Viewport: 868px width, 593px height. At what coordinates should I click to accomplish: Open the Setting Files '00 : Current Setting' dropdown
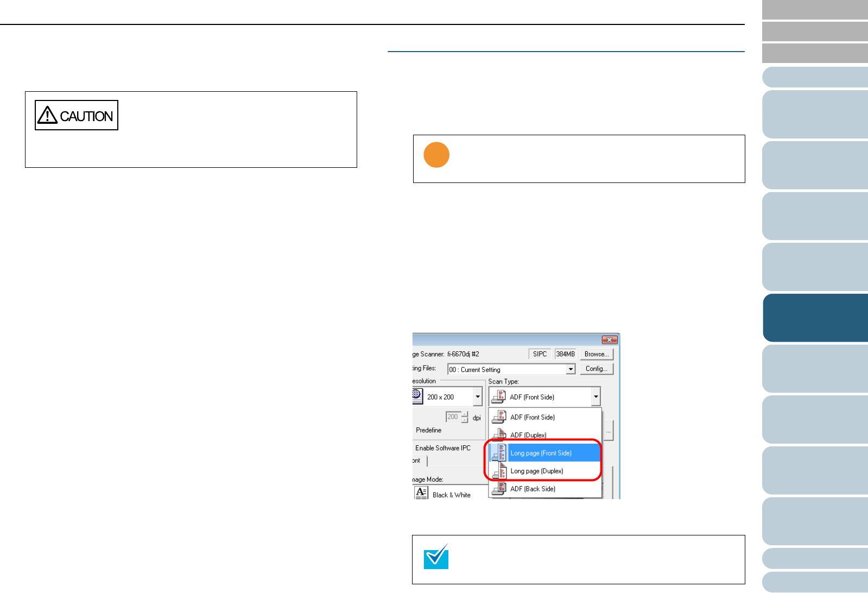coord(571,369)
